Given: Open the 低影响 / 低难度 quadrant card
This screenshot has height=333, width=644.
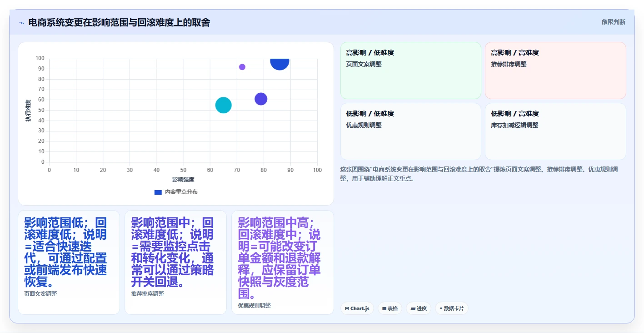Looking at the screenshot, I should click(x=411, y=131).
